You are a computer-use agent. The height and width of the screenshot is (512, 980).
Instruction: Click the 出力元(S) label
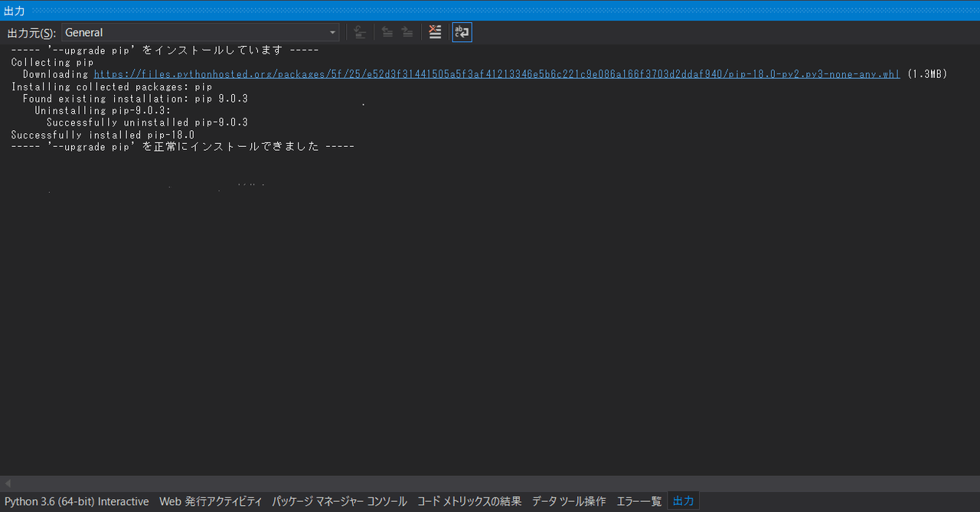point(31,33)
